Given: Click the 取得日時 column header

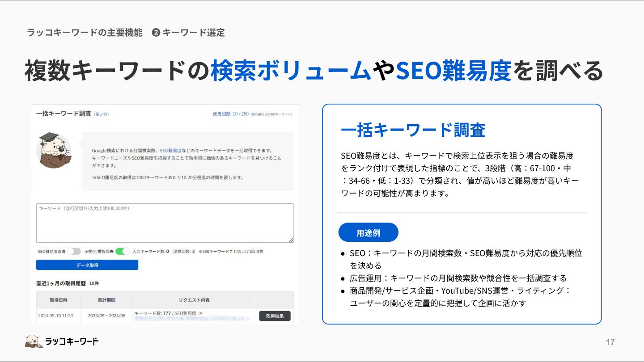Looking at the screenshot, I should click(59, 300).
